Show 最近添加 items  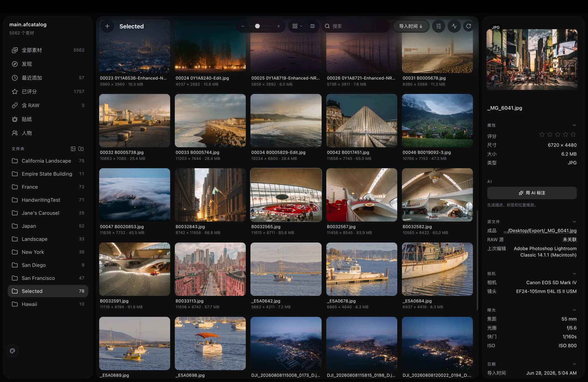pyautogui.click(x=48, y=78)
